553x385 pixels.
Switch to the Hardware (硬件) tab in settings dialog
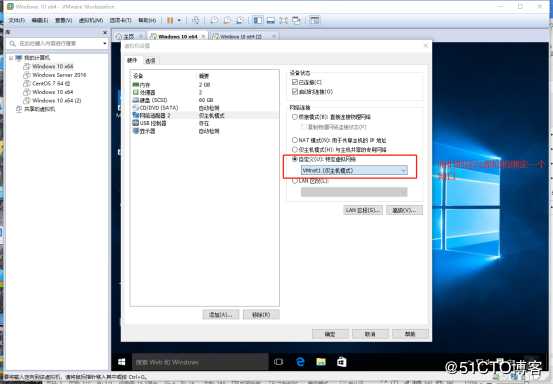tap(132, 60)
